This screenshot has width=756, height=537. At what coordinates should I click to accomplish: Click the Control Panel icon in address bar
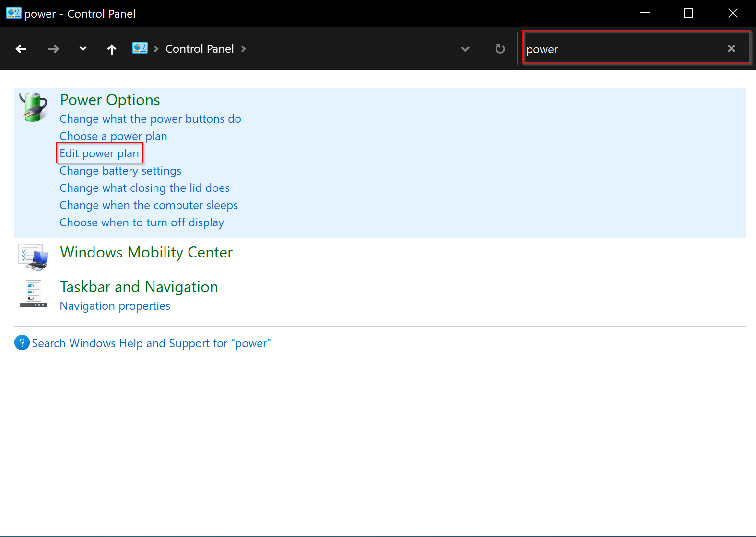[140, 48]
